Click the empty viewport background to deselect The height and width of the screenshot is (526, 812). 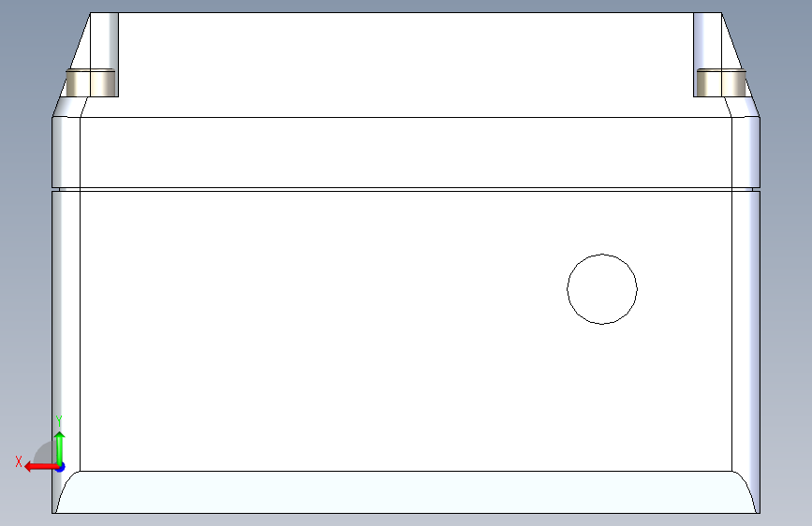tap(787, 281)
